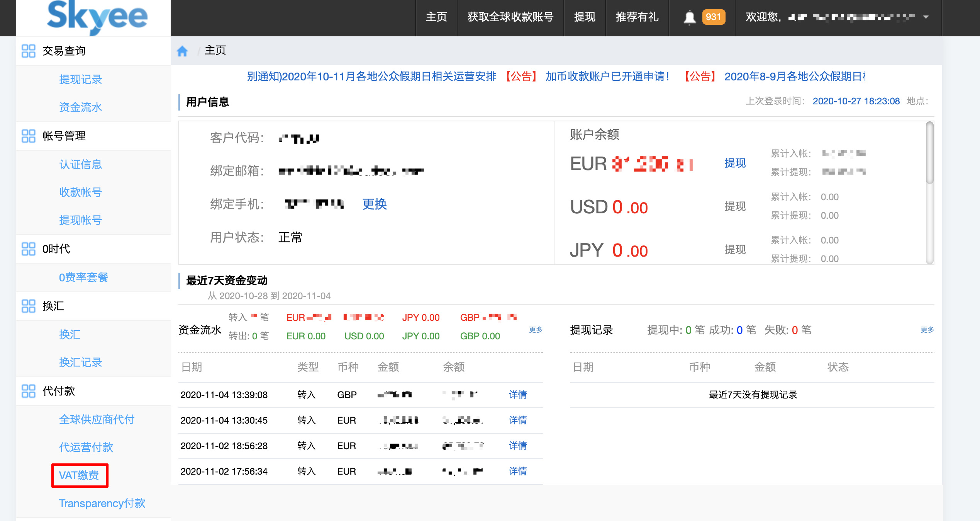Open the notification bell icon
Image resolution: width=980 pixels, height=521 pixels.
690,17
